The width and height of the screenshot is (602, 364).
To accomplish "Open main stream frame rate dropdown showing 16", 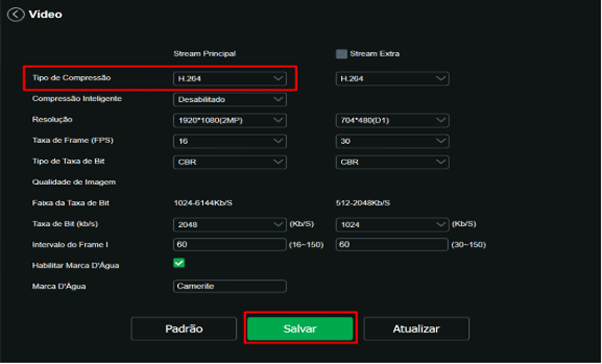I will (230, 141).
